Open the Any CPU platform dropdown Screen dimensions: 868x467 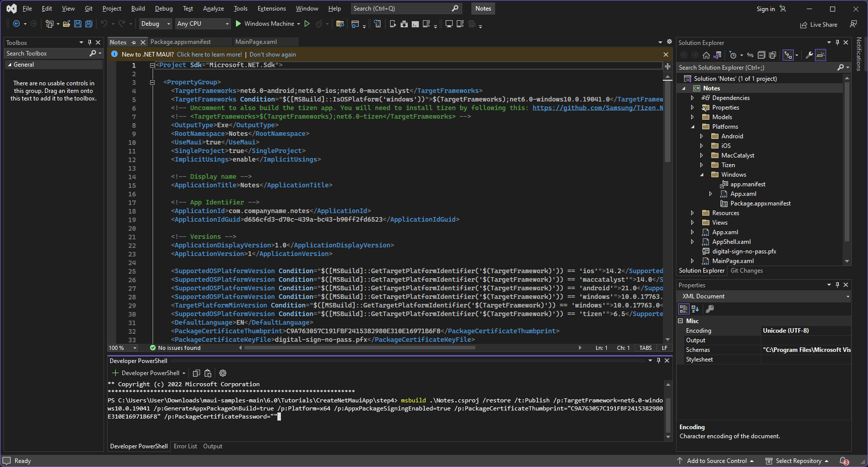pyautogui.click(x=203, y=24)
